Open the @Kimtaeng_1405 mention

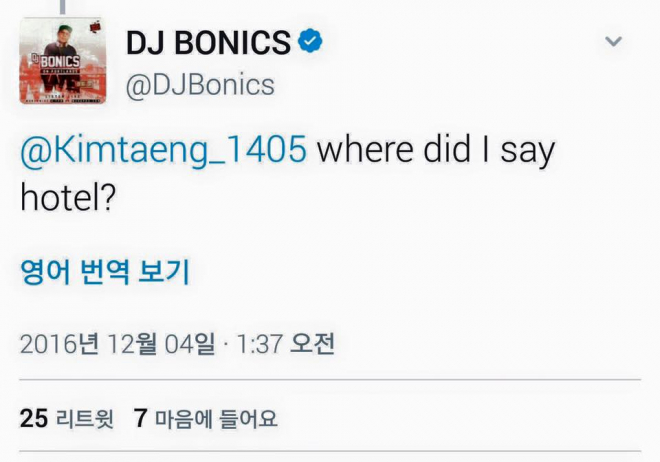pyautogui.click(x=163, y=150)
